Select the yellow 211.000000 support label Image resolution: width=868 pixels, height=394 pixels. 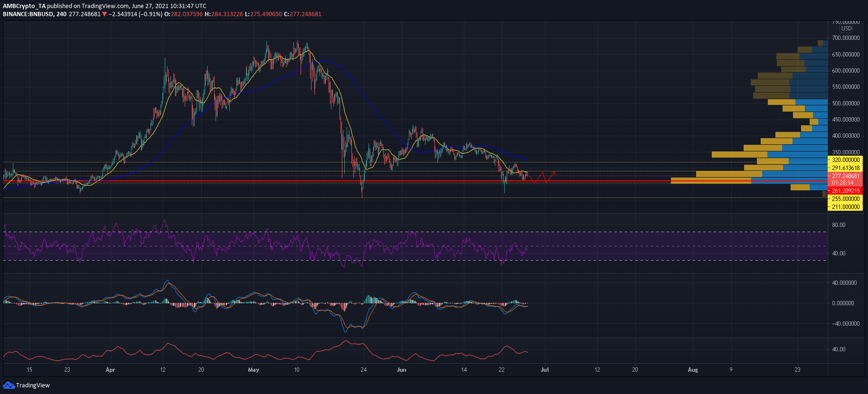pyautogui.click(x=845, y=207)
